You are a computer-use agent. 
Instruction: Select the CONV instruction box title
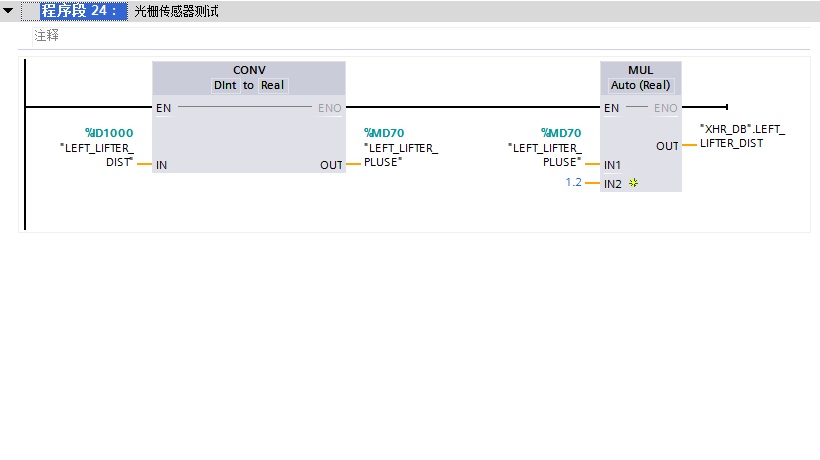pyautogui.click(x=249, y=70)
